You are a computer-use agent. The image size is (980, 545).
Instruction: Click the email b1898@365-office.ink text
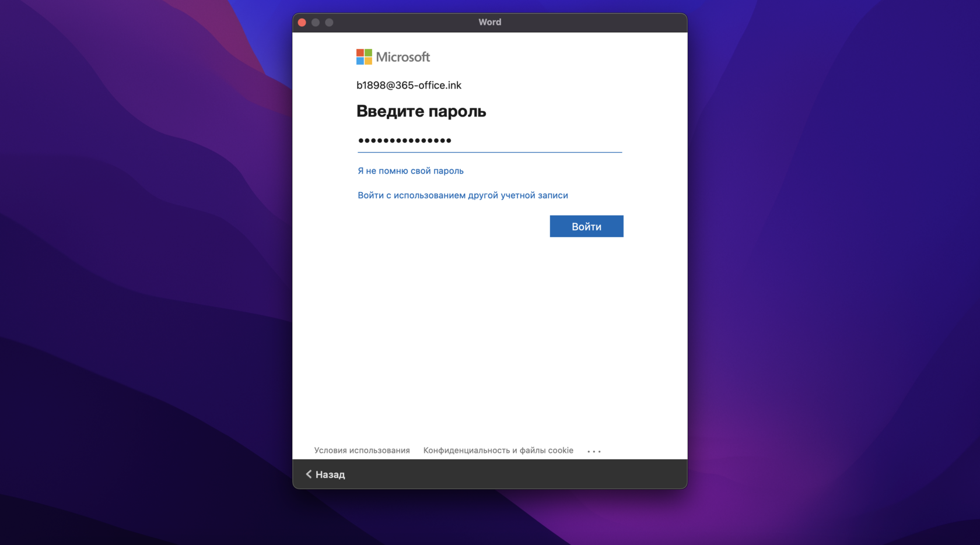click(409, 85)
